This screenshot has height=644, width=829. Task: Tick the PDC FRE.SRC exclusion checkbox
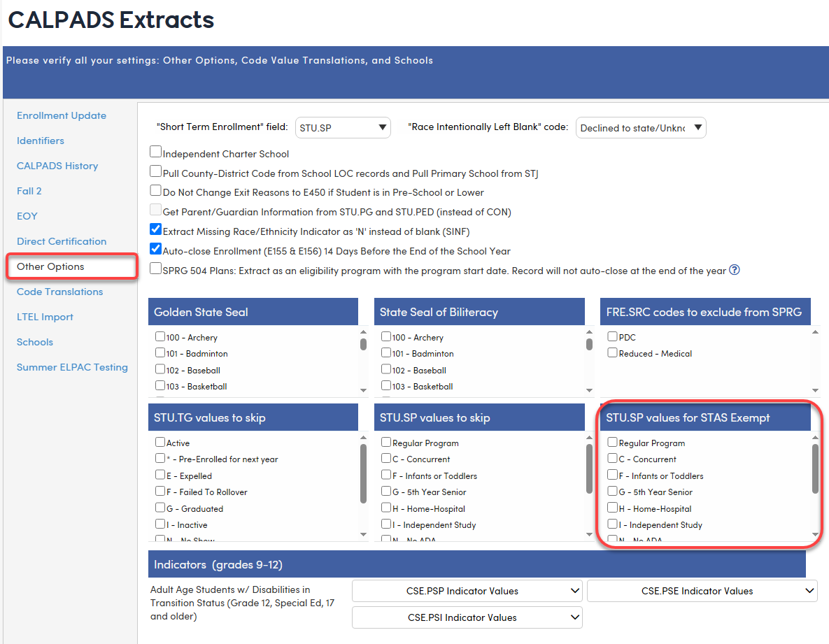pyautogui.click(x=612, y=336)
